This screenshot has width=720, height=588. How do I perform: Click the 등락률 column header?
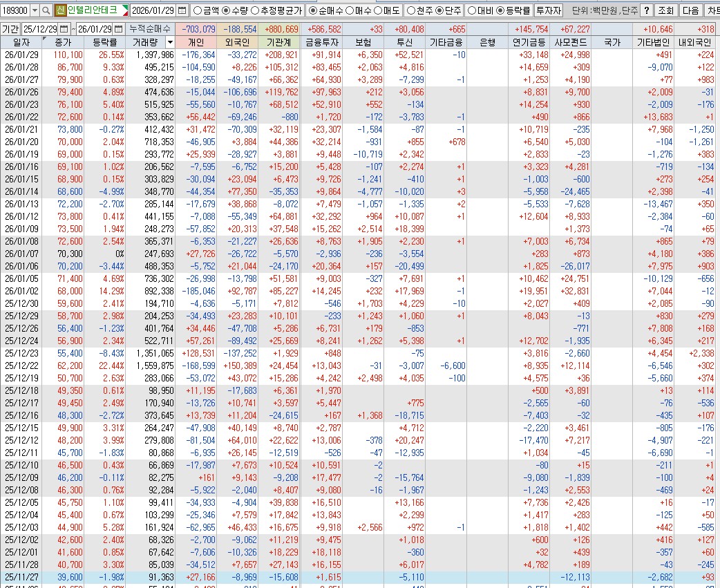point(105,43)
